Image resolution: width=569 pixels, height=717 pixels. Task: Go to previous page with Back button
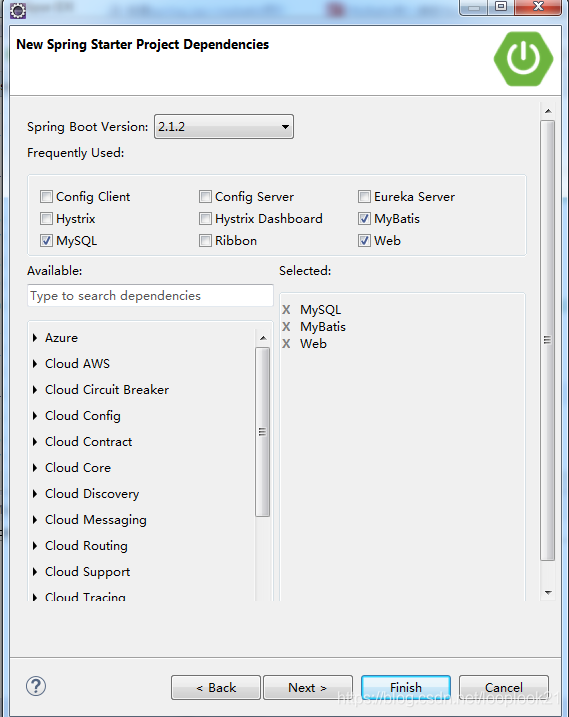216,687
